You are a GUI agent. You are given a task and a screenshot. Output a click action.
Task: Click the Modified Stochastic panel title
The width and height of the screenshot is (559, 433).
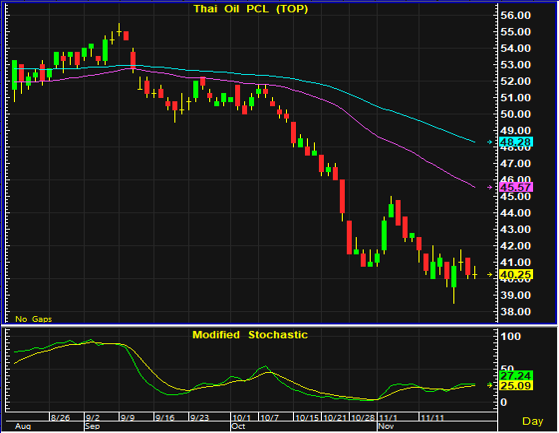pos(250,335)
